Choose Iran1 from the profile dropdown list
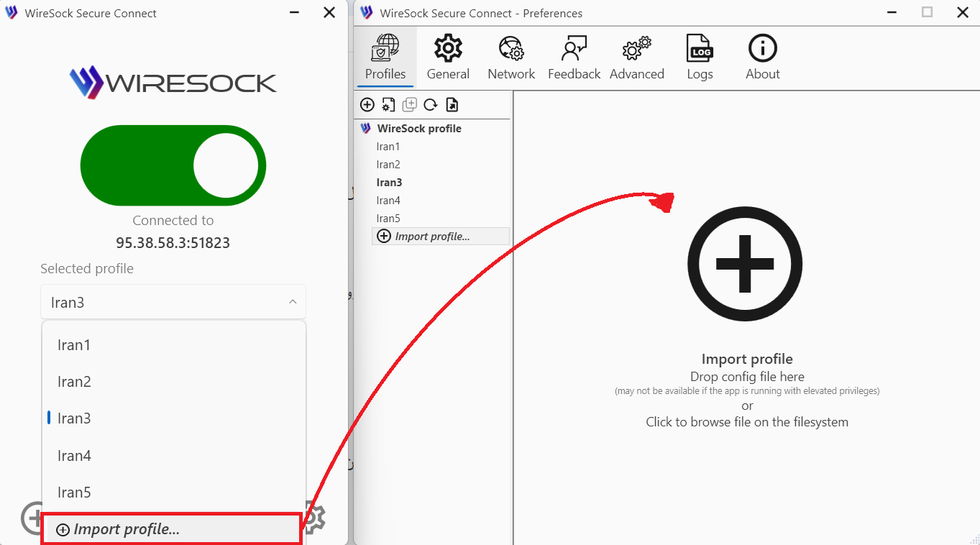 [174, 345]
